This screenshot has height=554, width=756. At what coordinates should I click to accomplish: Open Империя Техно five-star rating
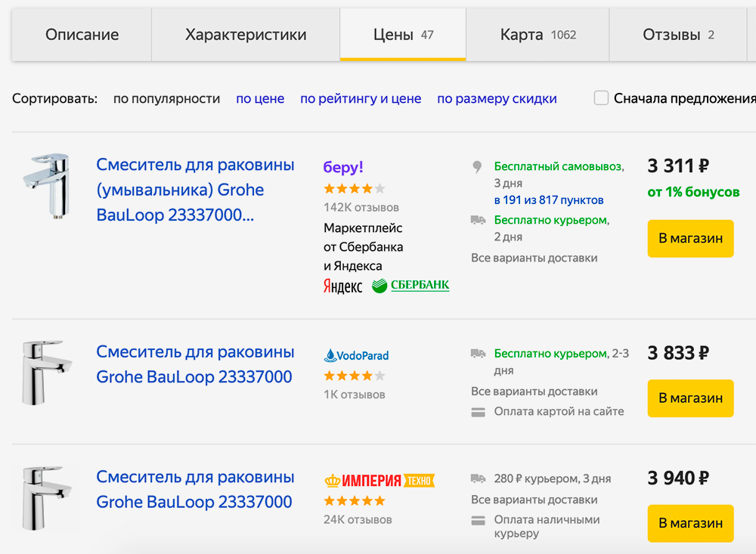tap(355, 501)
